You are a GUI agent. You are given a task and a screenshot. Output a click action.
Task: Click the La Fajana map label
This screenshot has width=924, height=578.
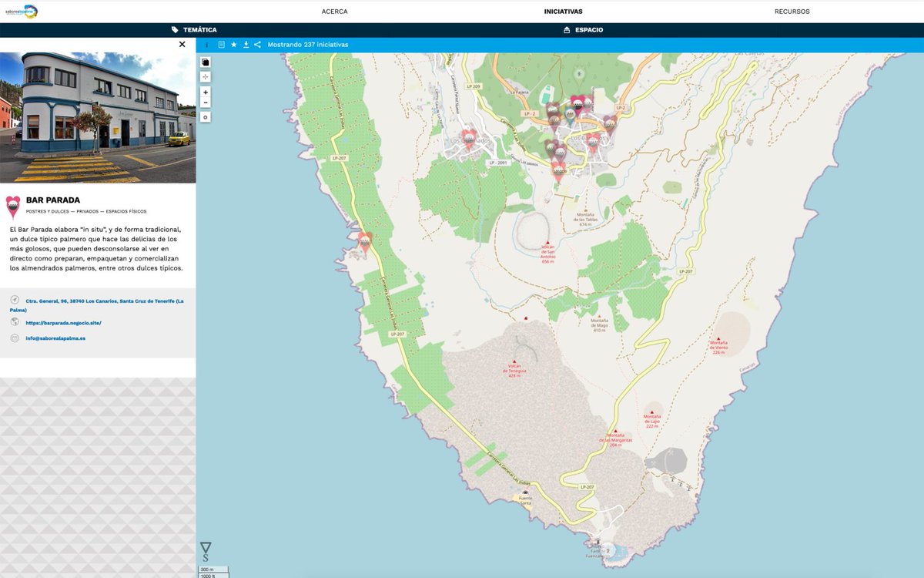(521, 92)
